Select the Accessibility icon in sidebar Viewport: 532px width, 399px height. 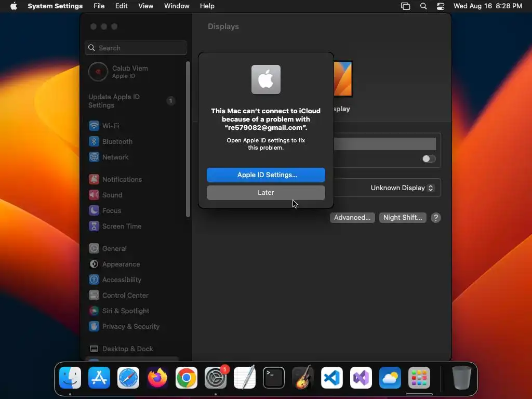(x=94, y=280)
